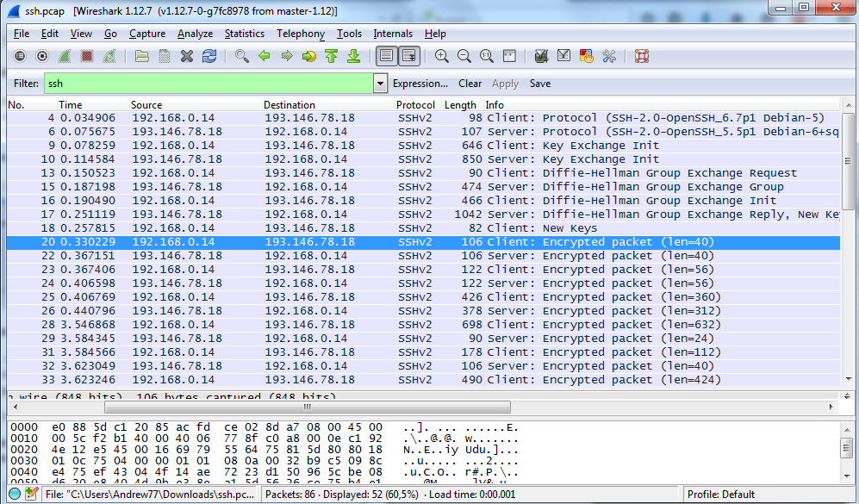Click the Expression... button
This screenshot has width=859, height=504.
click(x=420, y=84)
